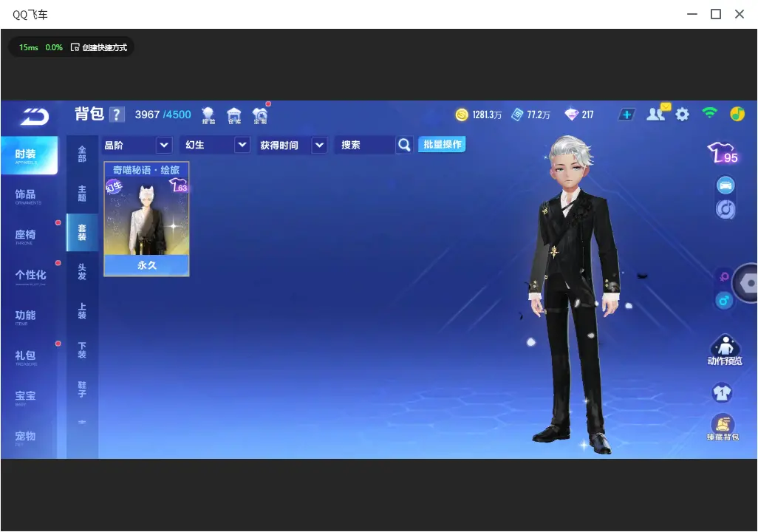The width and height of the screenshot is (758, 532).
Task: Click the 批量操作 batch operation button
Action: pos(442,145)
